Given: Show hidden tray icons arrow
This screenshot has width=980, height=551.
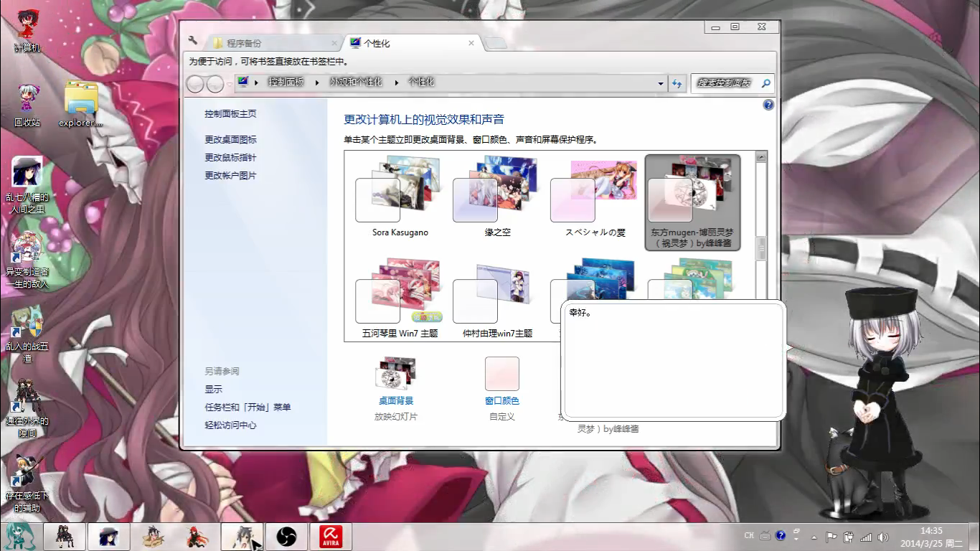Looking at the screenshot, I should pyautogui.click(x=814, y=537).
